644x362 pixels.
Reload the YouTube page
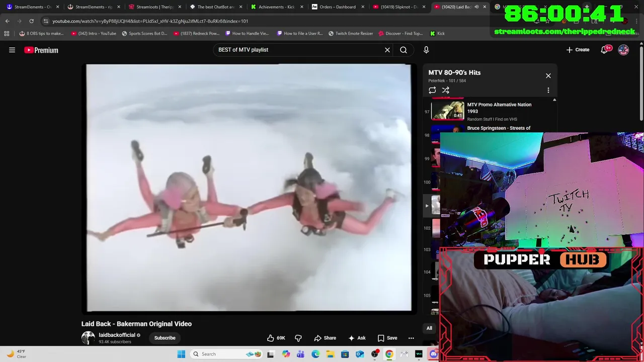(x=31, y=21)
